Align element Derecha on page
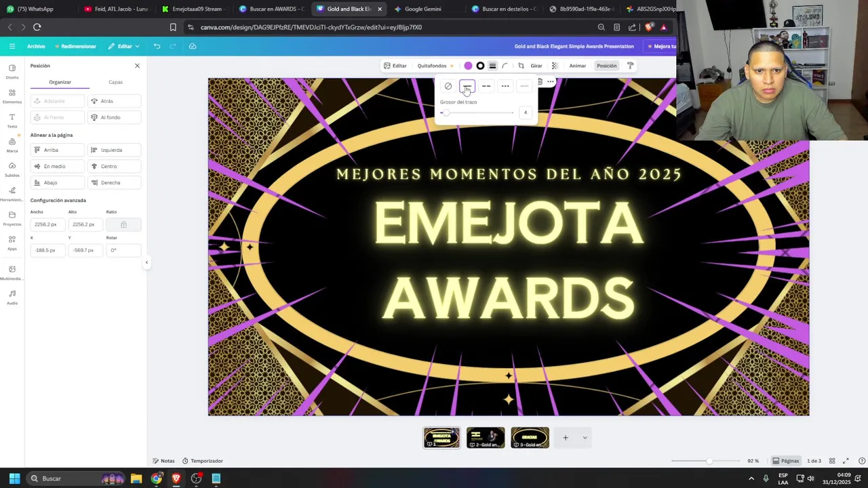 [x=114, y=182]
